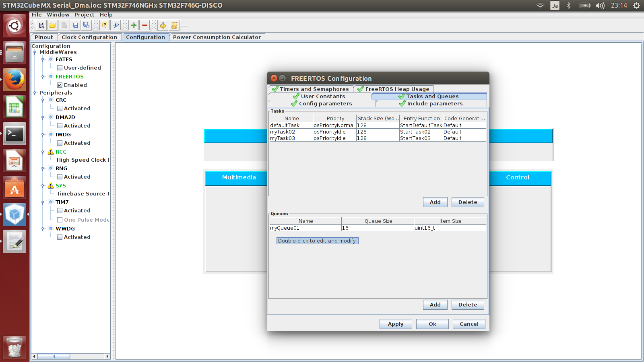Save the project using the toolbar icon
Viewport: 644px width, 362px height.
pos(75,25)
